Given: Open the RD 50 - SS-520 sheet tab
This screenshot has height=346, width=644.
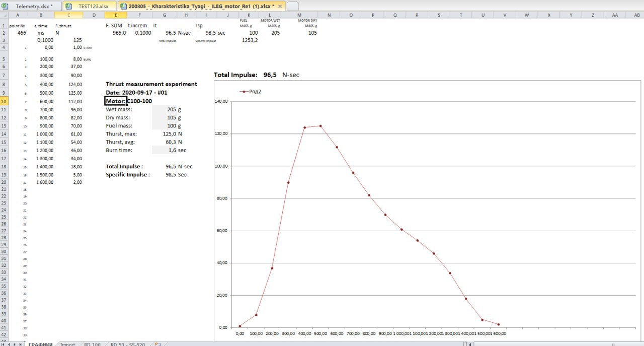Looking at the screenshot, I should point(128,344).
